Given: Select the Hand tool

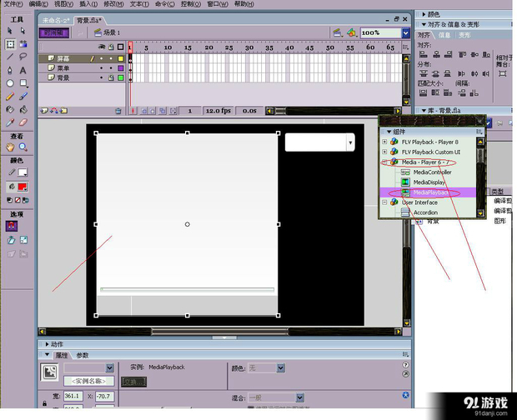Looking at the screenshot, I should tap(10, 147).
